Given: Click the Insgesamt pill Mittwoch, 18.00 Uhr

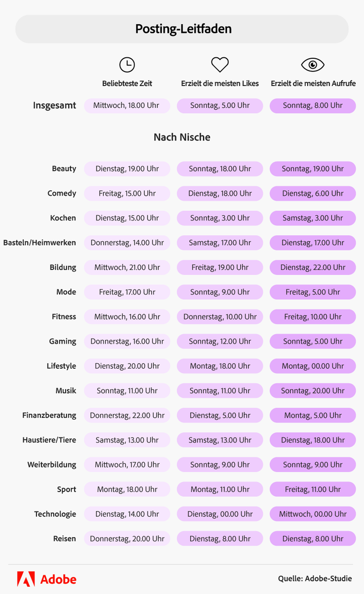Looking at the screenshot, I should coord(127,105).
